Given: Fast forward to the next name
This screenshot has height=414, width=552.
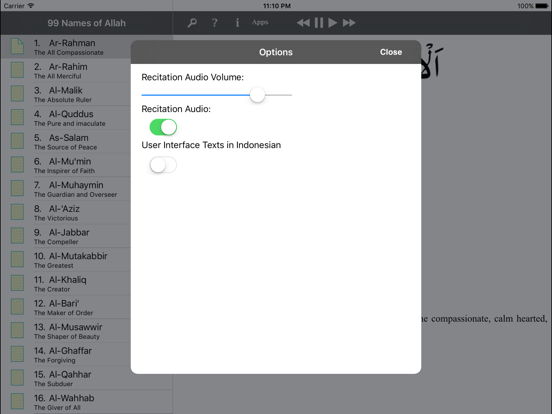Looking at the screenshot, I should 349,23.
